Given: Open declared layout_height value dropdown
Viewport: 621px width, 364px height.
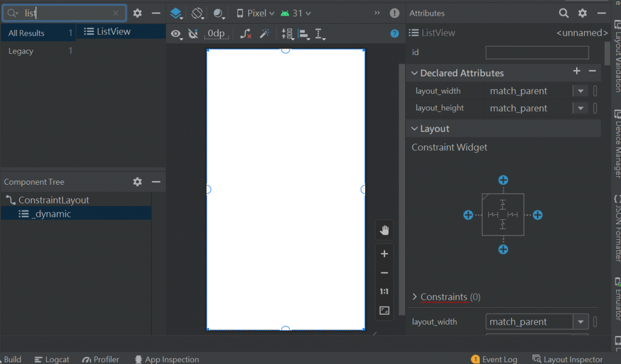Looking at the screenshot, I should [580, 108].
